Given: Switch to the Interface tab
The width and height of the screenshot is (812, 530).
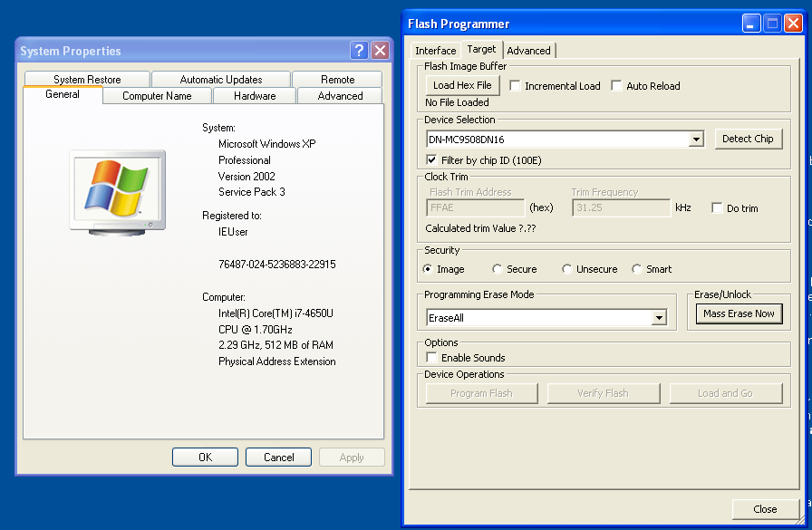Looking at the screenshot, I should (436, 50).
